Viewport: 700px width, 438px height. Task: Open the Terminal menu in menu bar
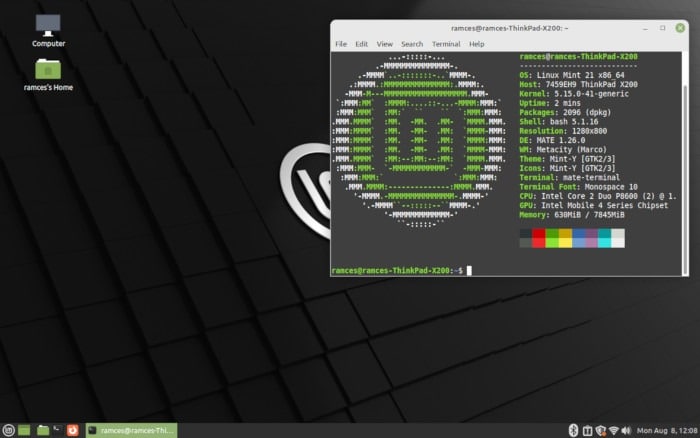446,44
